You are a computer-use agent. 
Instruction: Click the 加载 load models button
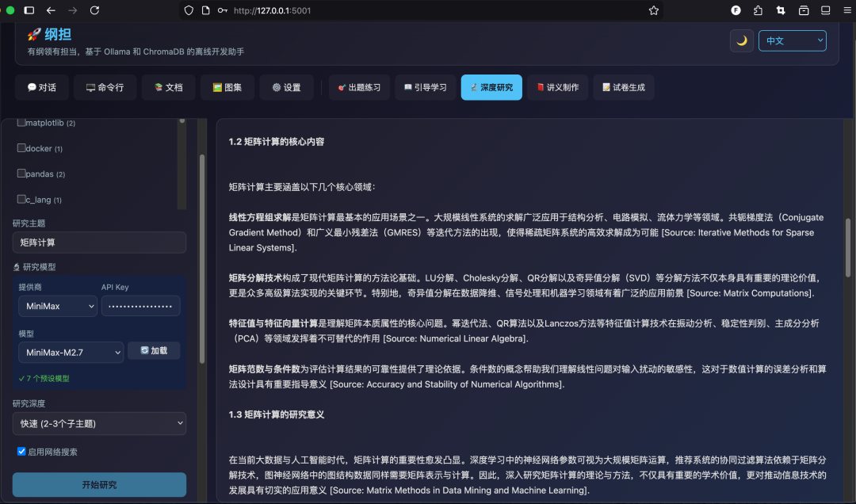pos(154,350)
